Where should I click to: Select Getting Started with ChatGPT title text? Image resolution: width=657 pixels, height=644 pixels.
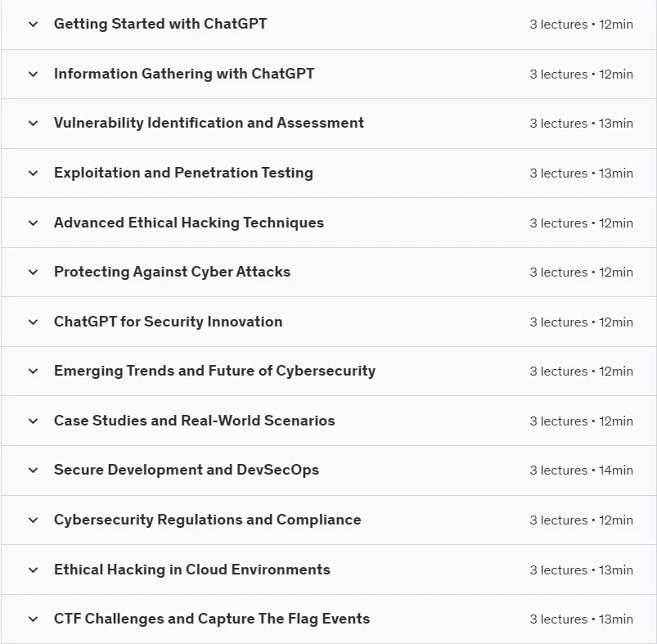(x=160, y=24)
